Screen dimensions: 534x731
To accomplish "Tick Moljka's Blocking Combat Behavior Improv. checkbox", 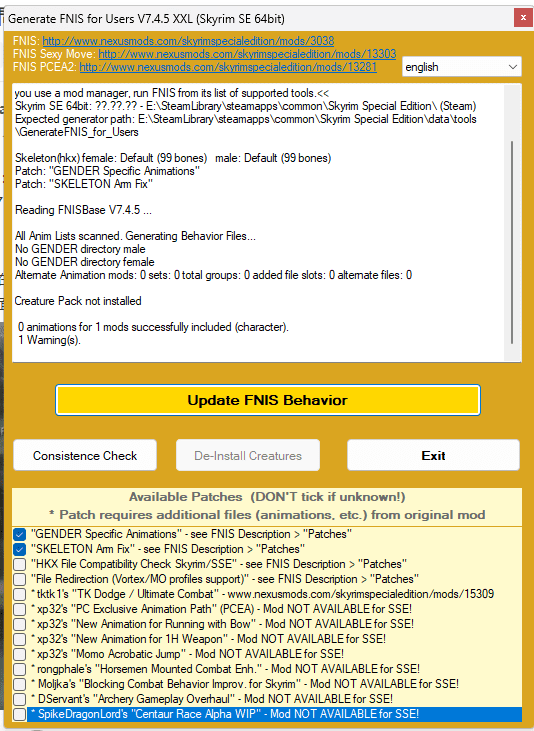I will click(20, 684).
